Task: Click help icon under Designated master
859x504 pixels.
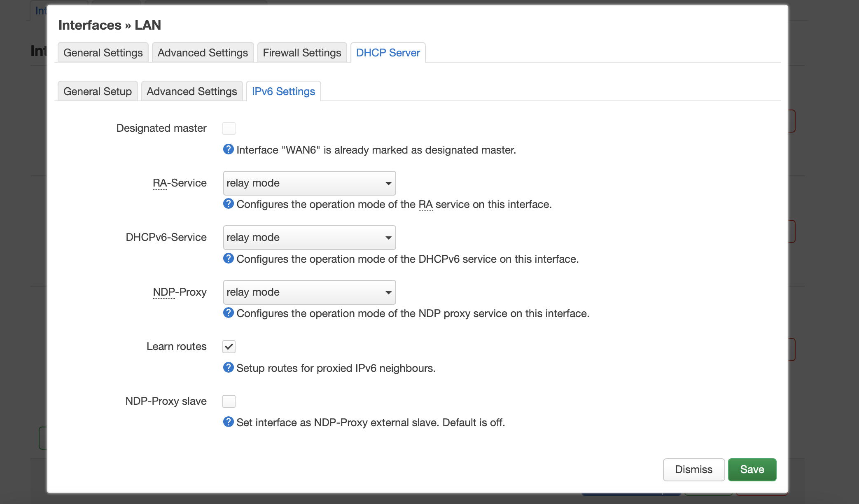Action: 228,149
